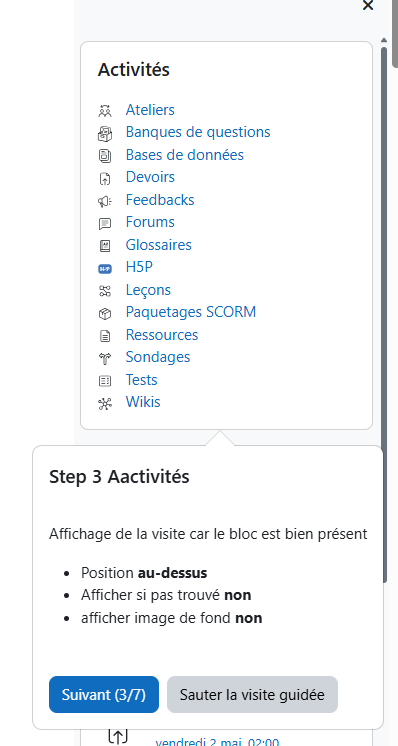The height and width of the screenshot is (746, 398).
Task: Click the Wikis network icon
Action: pos(105,404)
